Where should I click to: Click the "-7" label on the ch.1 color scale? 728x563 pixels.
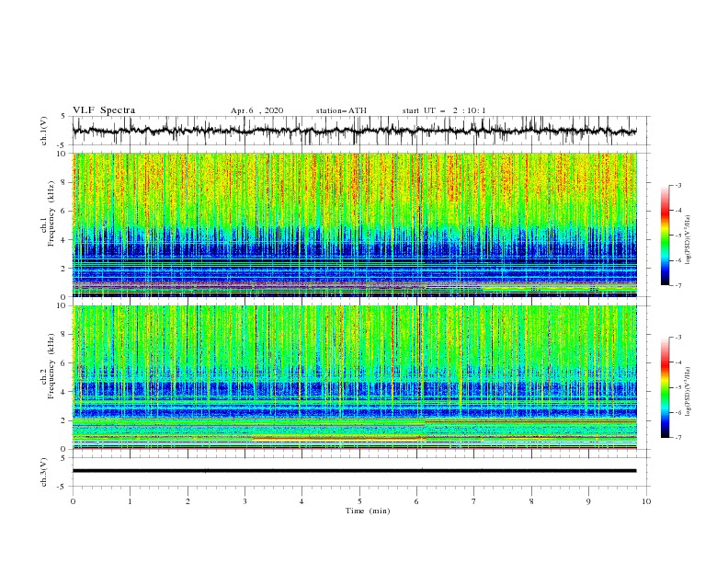[x=677, y=285]
